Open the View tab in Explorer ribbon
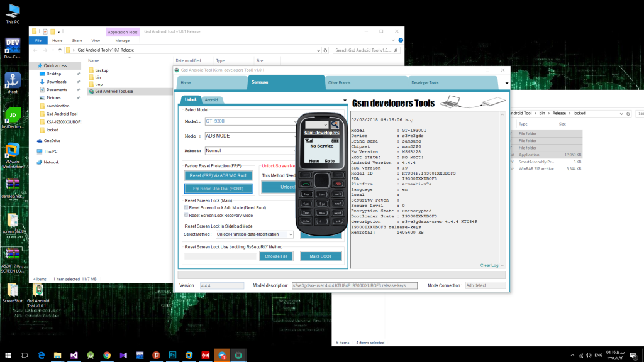 (96, 41)
